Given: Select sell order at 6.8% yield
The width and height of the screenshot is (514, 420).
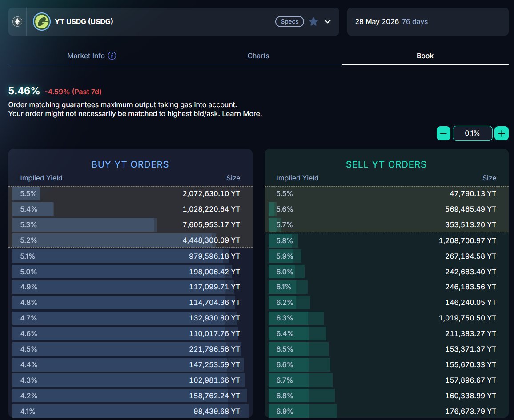Looking at the screenshot, I should (x=386, y=396).
